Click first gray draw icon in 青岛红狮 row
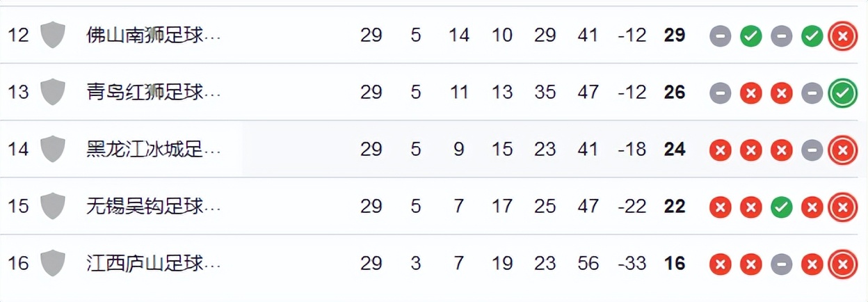868x302 pixels. (x=721, y=93)
